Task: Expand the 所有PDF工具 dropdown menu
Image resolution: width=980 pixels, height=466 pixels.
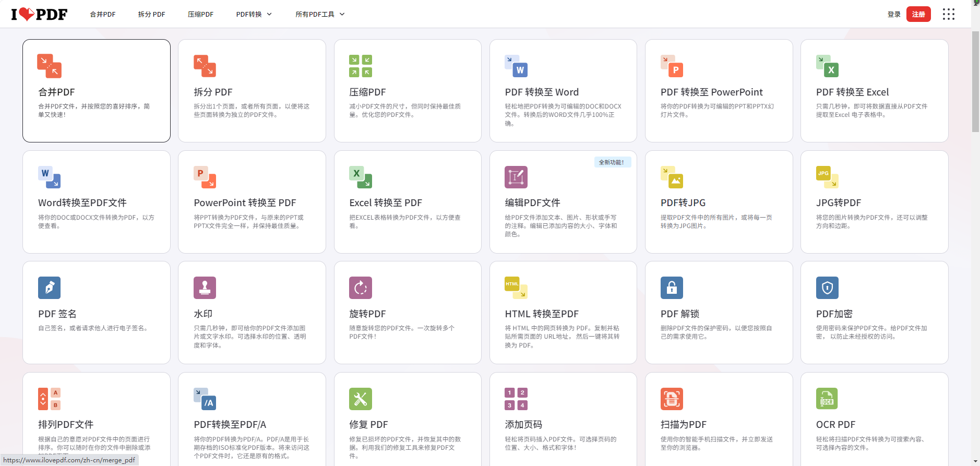Action: [319, 14]
